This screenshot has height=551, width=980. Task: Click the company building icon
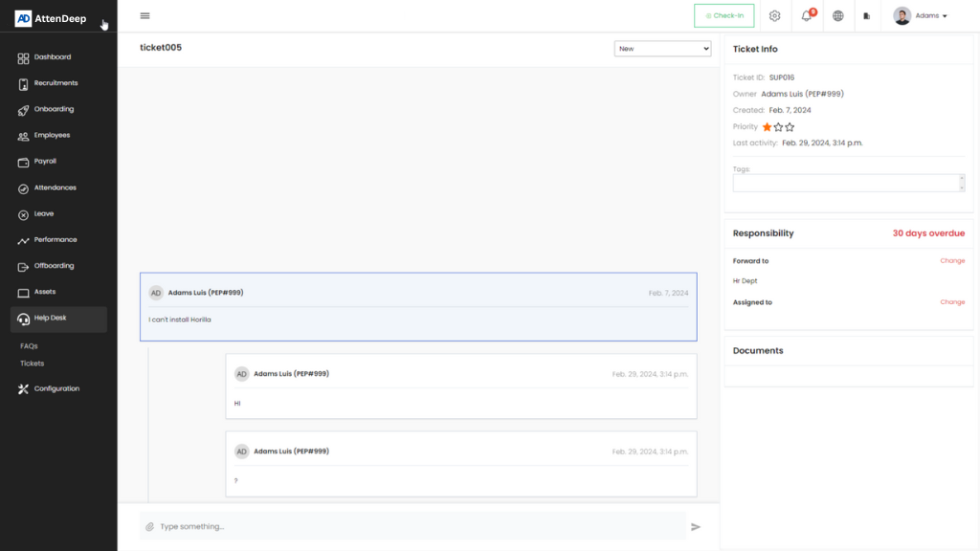pos(867,16)
